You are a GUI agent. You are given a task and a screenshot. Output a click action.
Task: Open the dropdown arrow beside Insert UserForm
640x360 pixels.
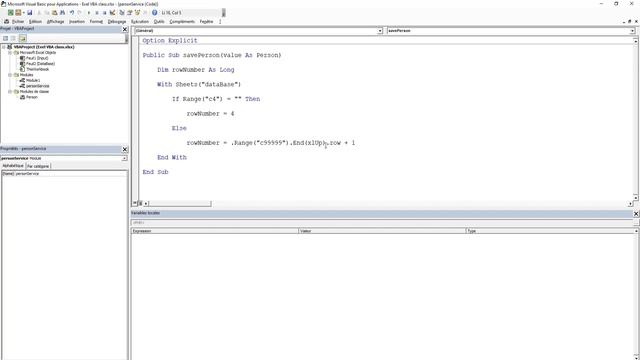coord(24,13)
